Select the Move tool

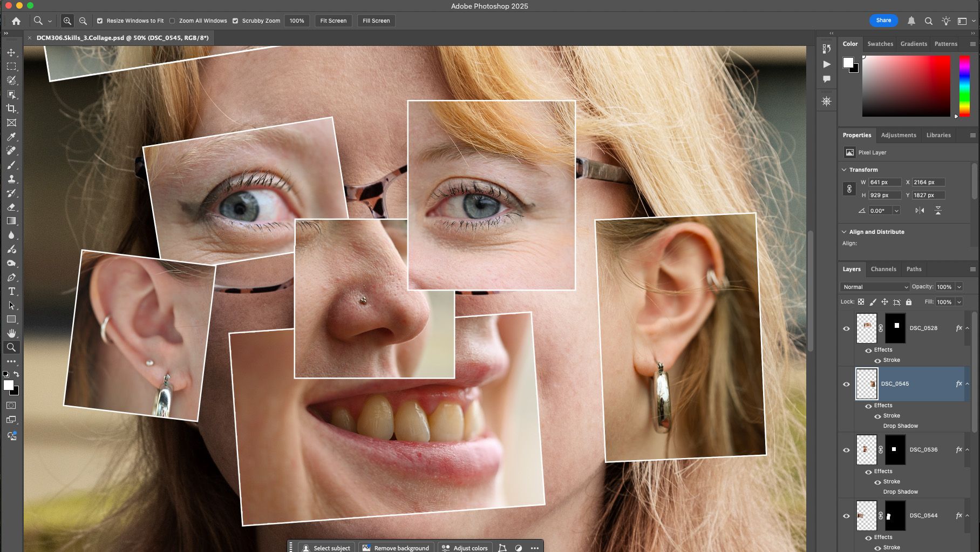pyautogui.click(x=11, y=52)
